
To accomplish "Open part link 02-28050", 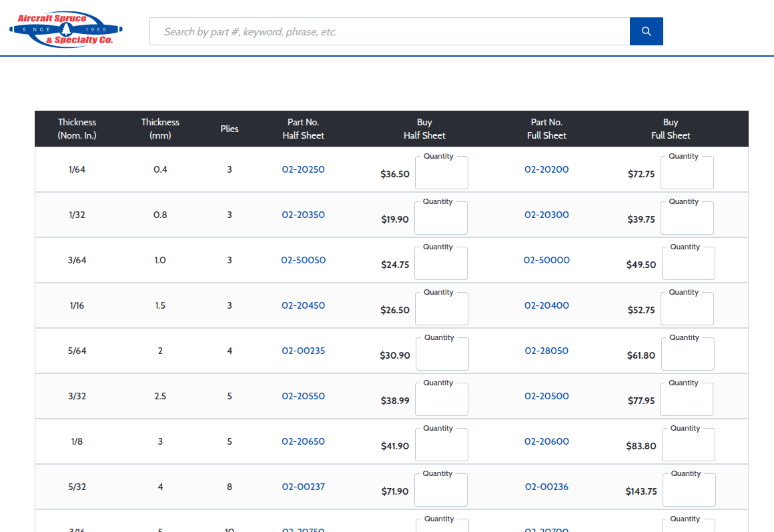I will tap(546, 351).
